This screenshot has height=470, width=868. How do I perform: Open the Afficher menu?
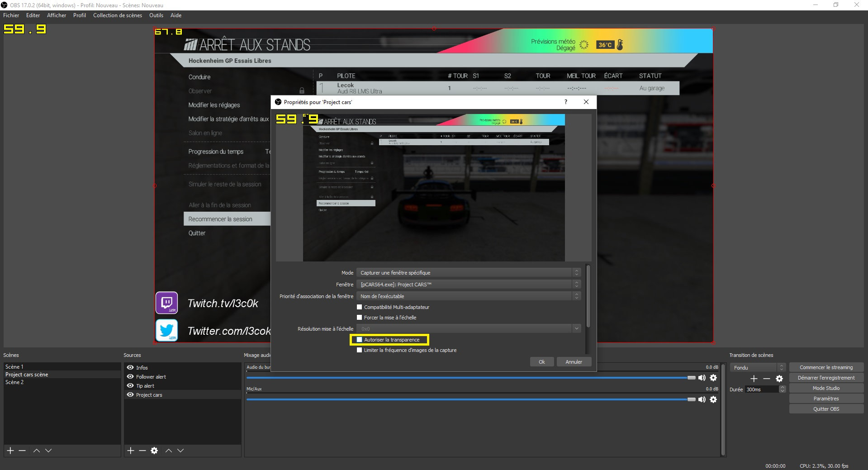pos(57,15)
